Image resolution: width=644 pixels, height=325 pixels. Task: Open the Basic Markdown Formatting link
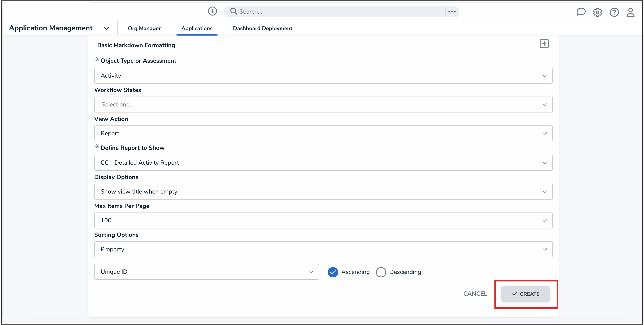click(x=136, y=45)
